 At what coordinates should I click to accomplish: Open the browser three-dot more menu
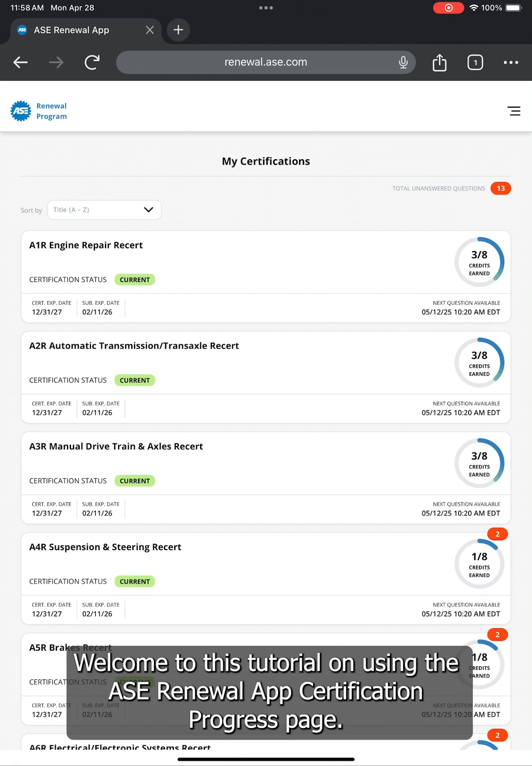pos(511,62)
